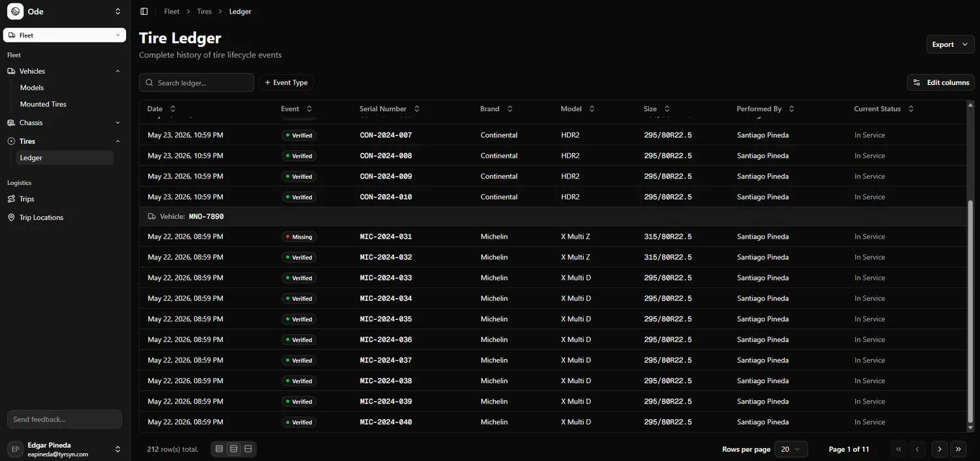
Task: Click the Missing badge for MIC-2024-031
Action: coord(299,237)
